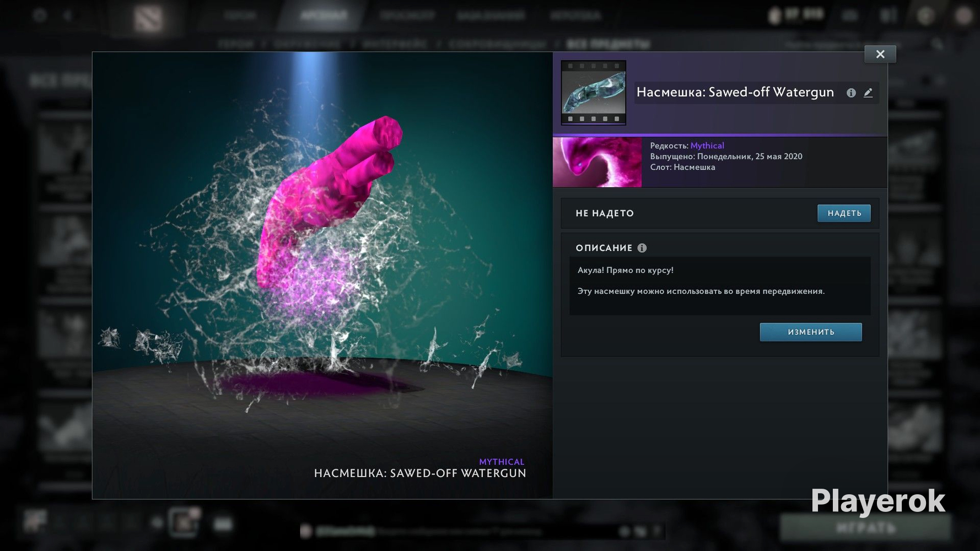This screenshot has height=551, width=980.
Task: Click the 'Акула! Прямо по курсу!' description text
Action: coord(626,270)
